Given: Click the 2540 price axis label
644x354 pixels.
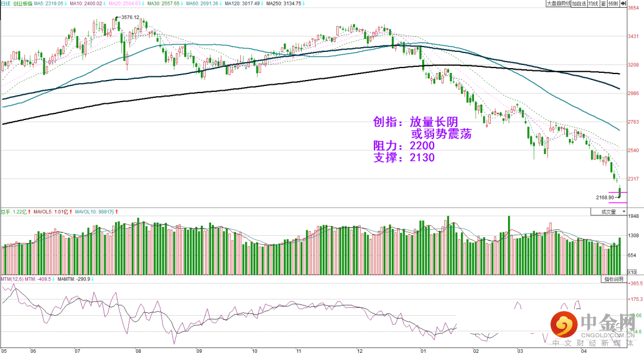Looking at the screenshot, I should [633, 150].
